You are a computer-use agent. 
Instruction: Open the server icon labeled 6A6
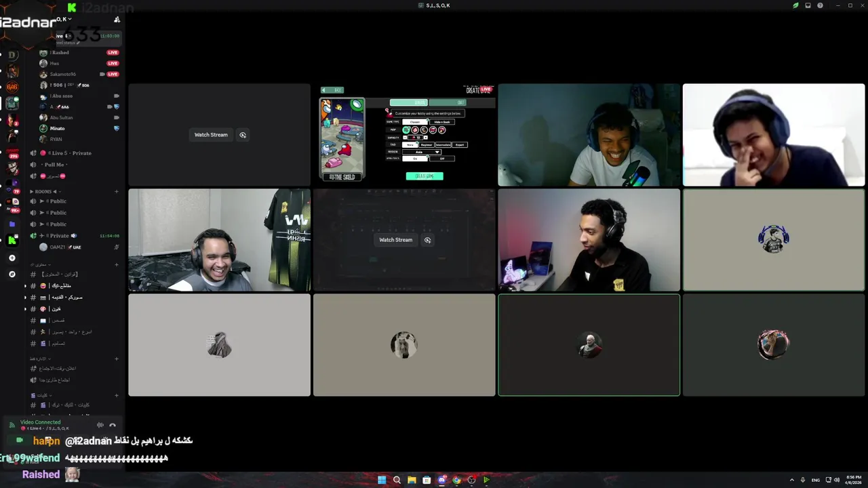[12, 87]
